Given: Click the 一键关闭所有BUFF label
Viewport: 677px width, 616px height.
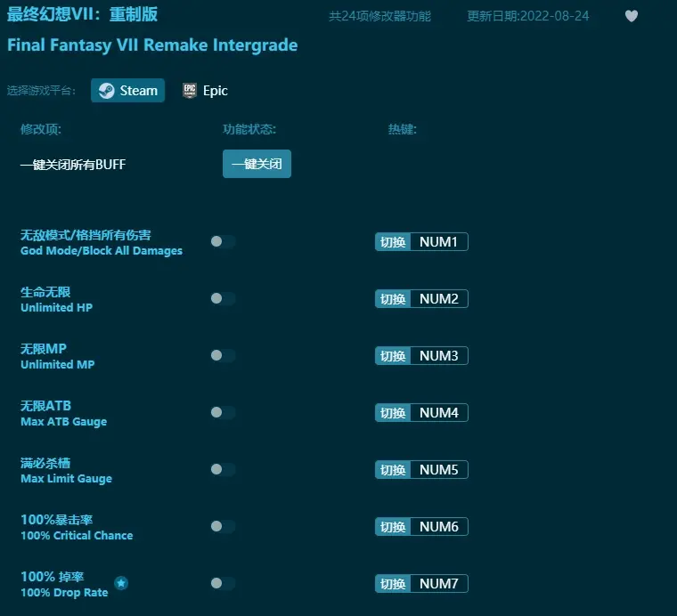Looking at the screenshot, I should click(73, 165).
